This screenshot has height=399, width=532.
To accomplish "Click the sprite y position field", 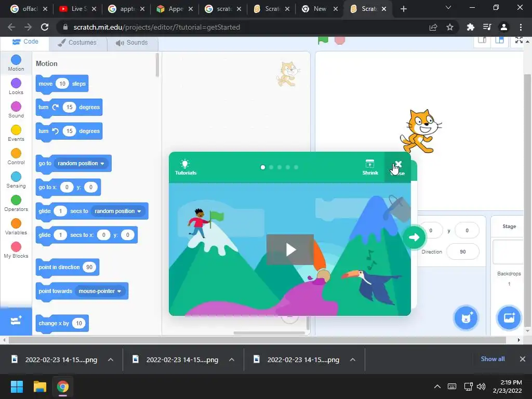I will click(467, 231).
